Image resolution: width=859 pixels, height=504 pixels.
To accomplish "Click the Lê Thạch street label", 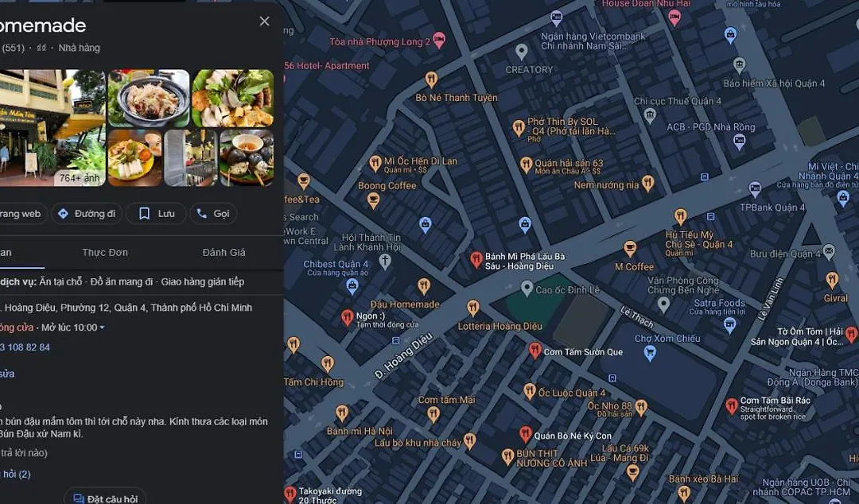I will click(x=636, y=316).
